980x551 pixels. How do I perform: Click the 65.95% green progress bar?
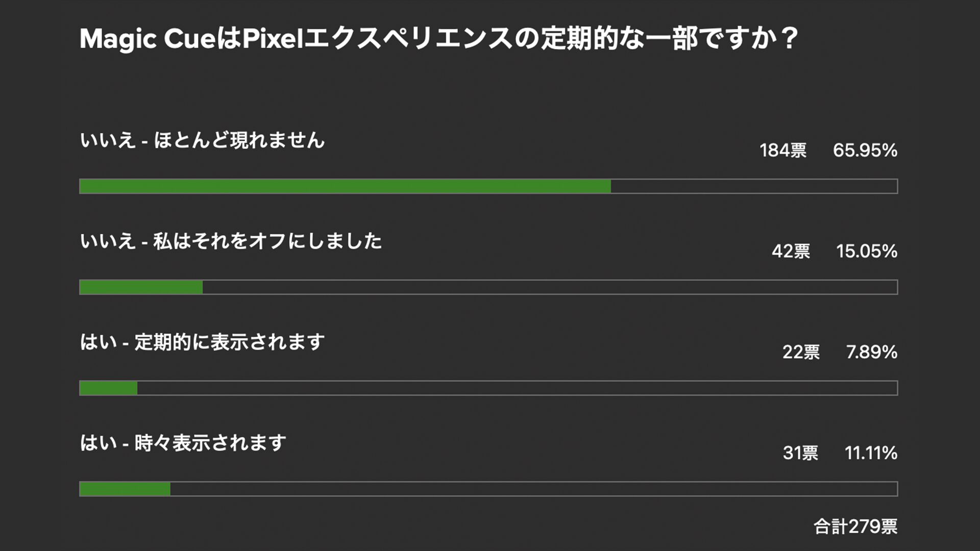[345, 186]
